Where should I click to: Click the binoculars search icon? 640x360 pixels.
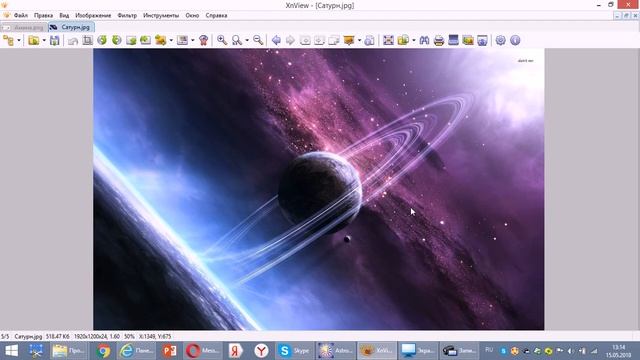click(x=424, y=40)
